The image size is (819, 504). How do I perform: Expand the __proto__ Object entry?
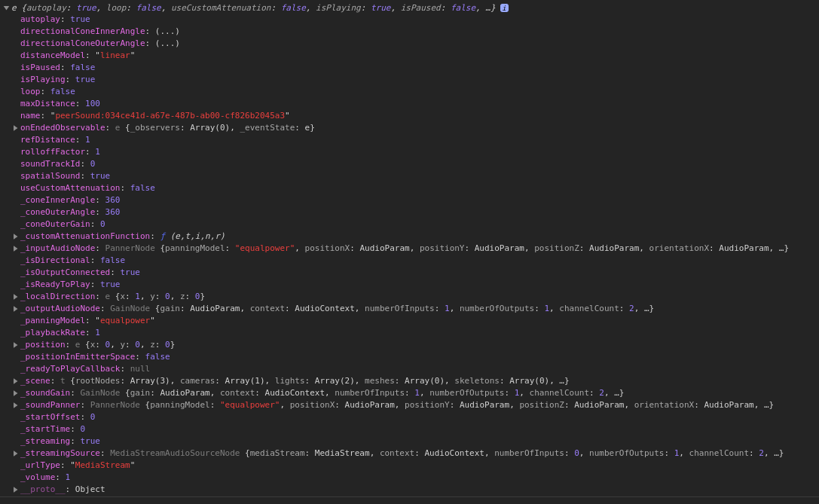tap(16, 490)
